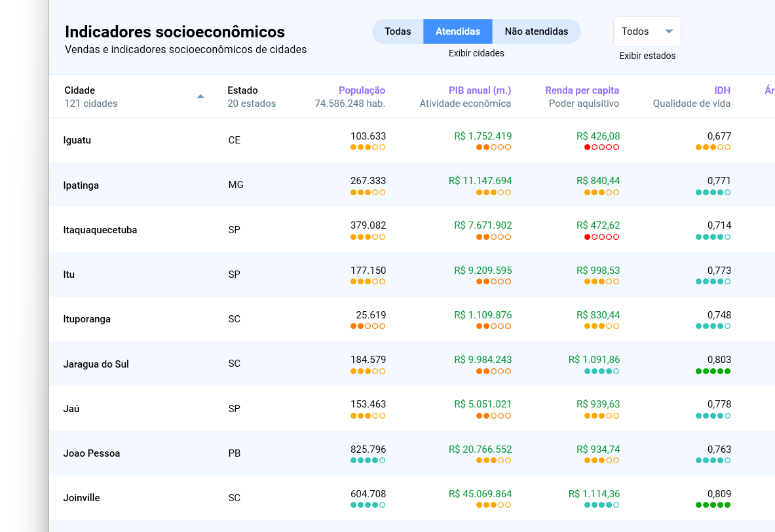Click Ituporanga IDH value 0,748

719,315
